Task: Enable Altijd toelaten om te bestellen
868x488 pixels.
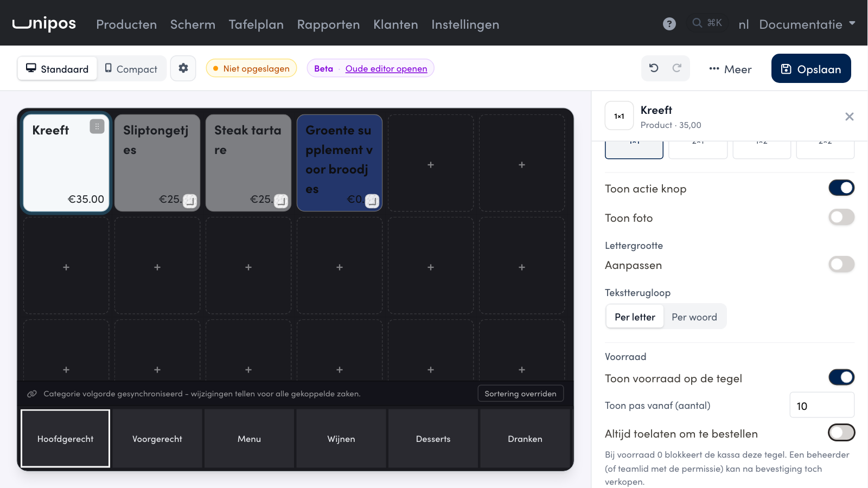Action: click(841, 433)
